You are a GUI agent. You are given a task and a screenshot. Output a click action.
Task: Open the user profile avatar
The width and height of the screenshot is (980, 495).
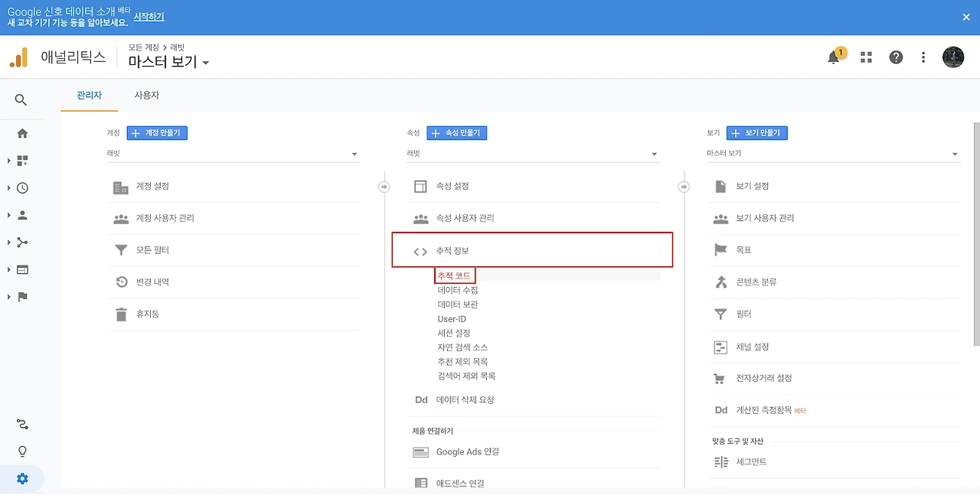click(x=953, y=57)
